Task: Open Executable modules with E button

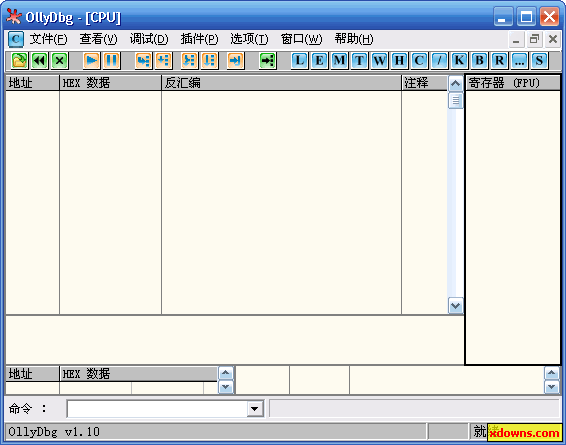Action: [x=319, y=61]
